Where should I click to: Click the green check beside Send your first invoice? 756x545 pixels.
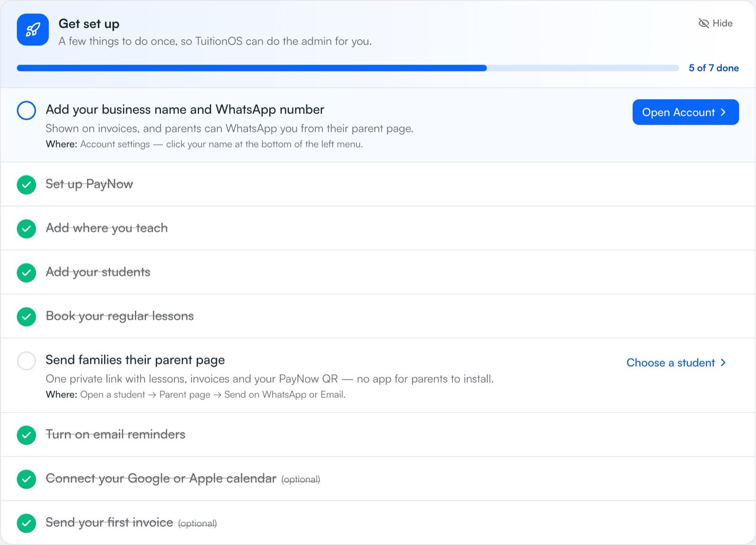26,523
